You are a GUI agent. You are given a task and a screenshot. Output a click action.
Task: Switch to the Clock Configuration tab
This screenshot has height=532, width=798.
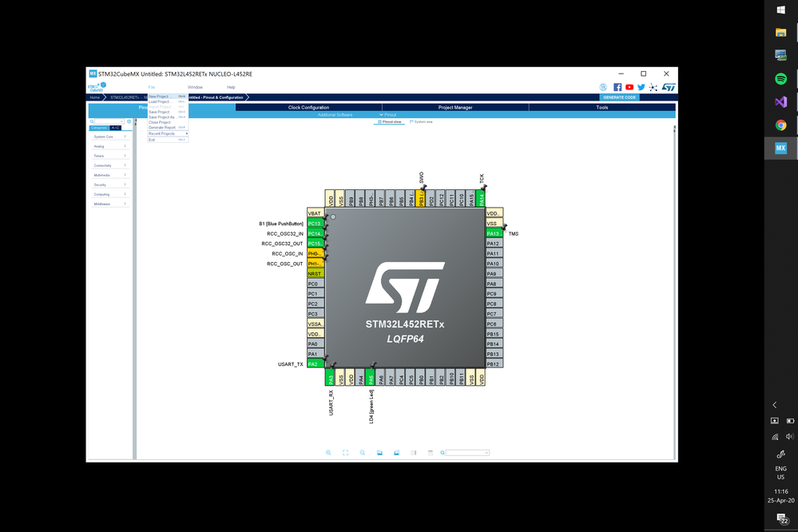click(x=308, y=107)
